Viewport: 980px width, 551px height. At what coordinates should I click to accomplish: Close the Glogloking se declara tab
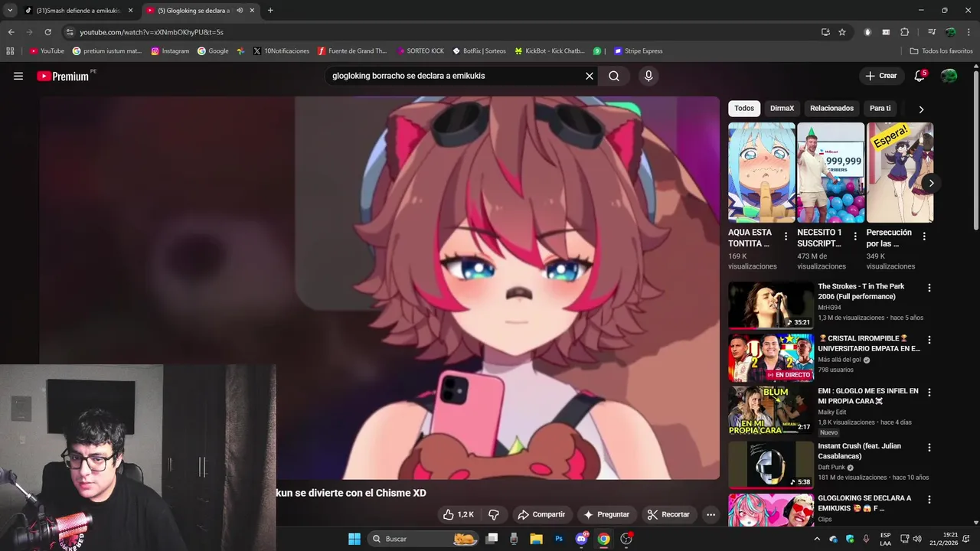(x=252, y=11)
